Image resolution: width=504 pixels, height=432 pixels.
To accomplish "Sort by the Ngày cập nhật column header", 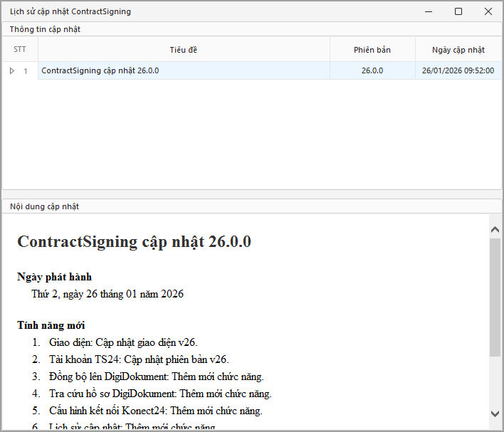I will point(458,50).
